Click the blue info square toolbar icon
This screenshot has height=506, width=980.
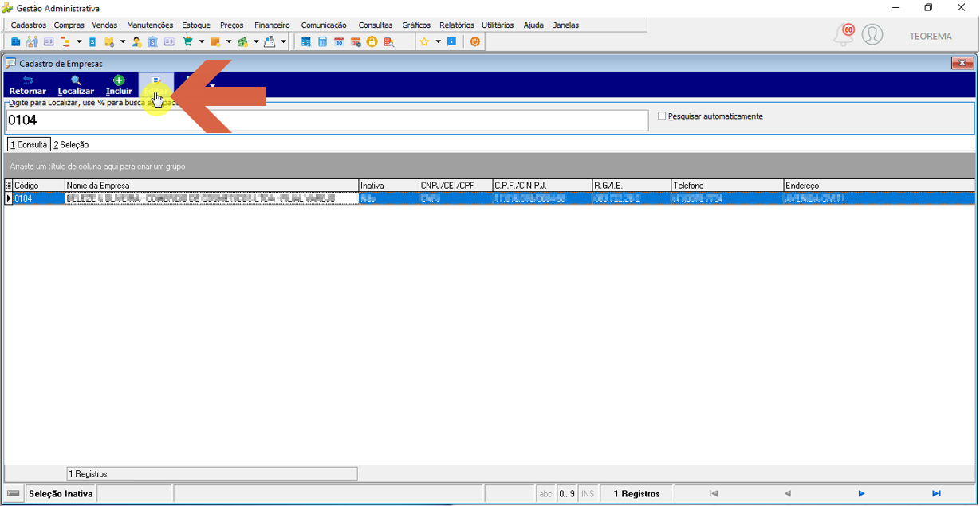point(451,41)
